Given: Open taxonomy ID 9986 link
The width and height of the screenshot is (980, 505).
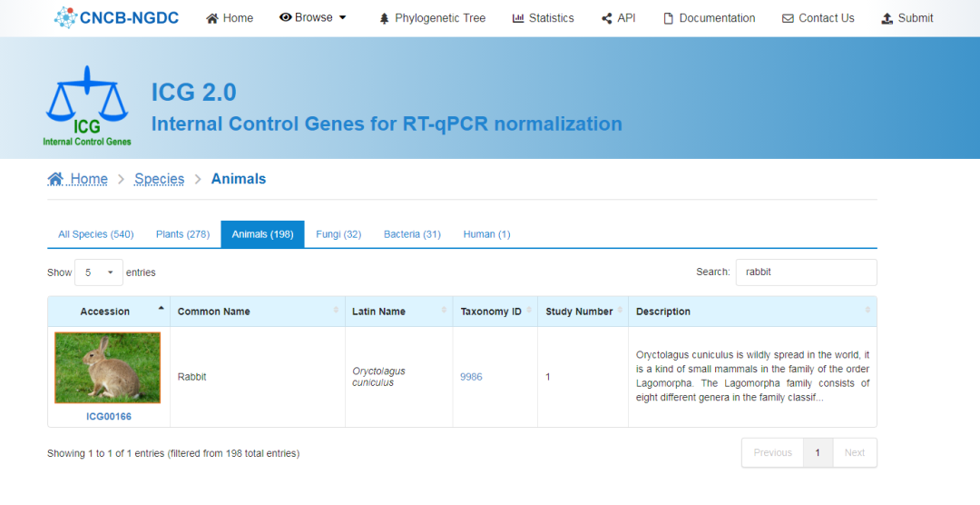Looking at the screenshot, I should click(471, 377).
